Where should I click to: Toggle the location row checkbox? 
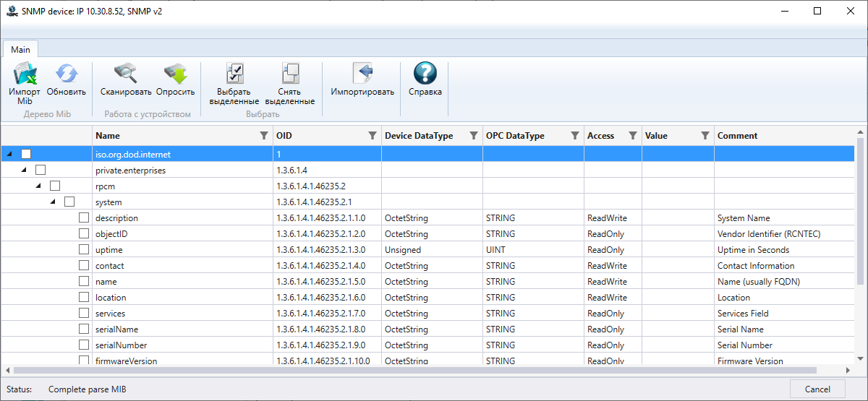84,297
